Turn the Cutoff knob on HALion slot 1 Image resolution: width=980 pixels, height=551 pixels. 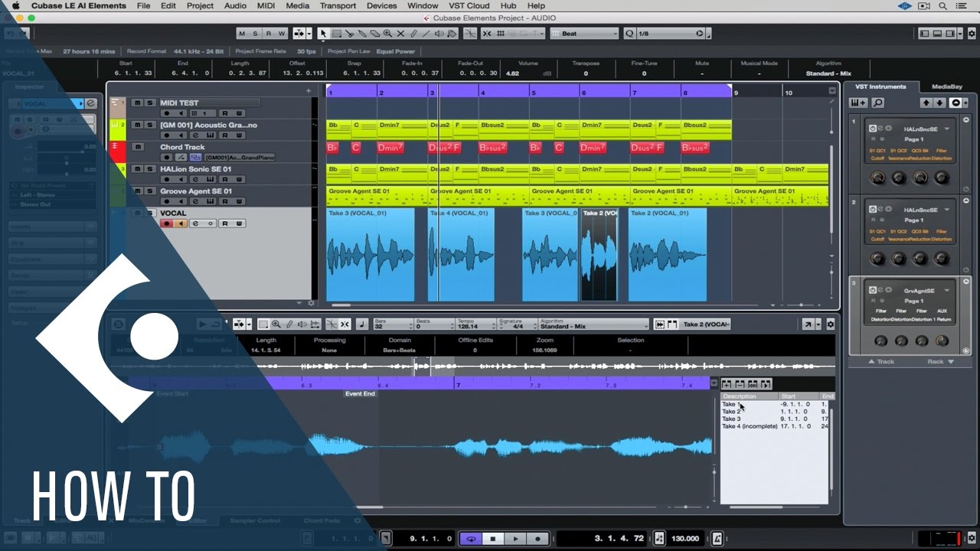coord(877,178)
